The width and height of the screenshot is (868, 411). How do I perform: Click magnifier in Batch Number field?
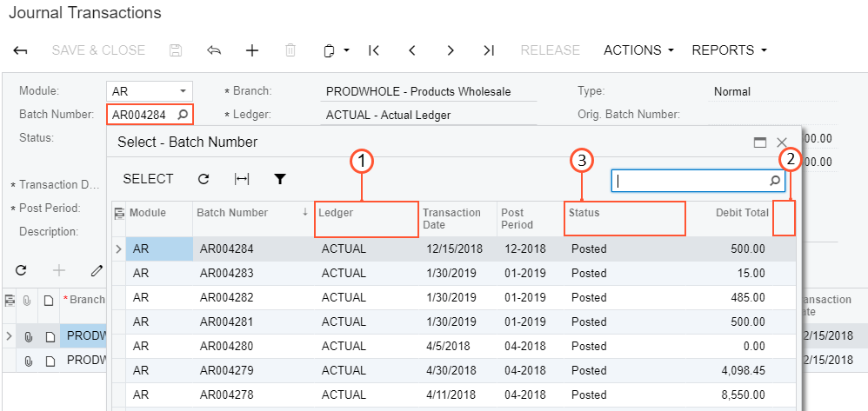pyautogui.click(x=183, y=114)
